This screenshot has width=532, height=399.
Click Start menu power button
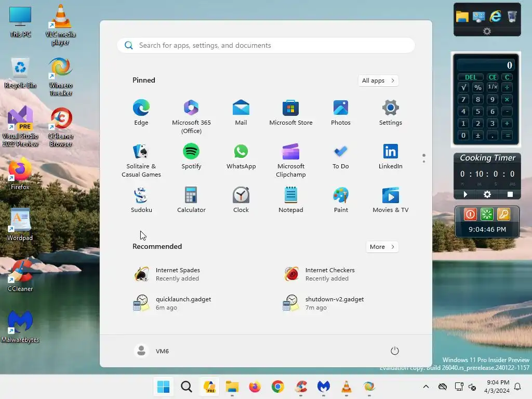point(394,351)
